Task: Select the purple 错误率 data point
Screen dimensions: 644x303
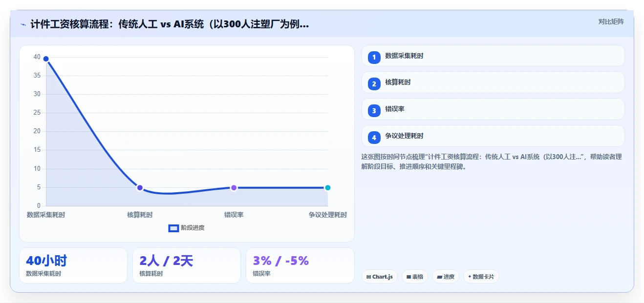Action: pos(234,188)
